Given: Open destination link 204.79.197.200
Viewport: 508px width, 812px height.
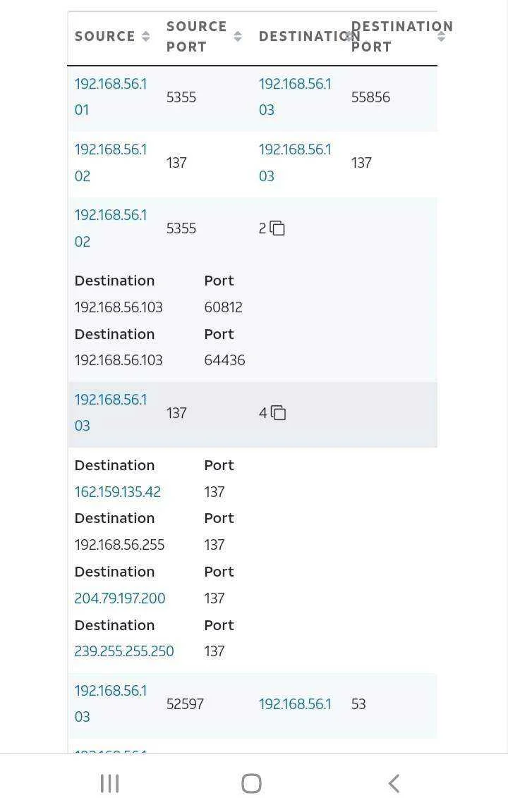Looking at the screenshot, I should pos(120,598).
